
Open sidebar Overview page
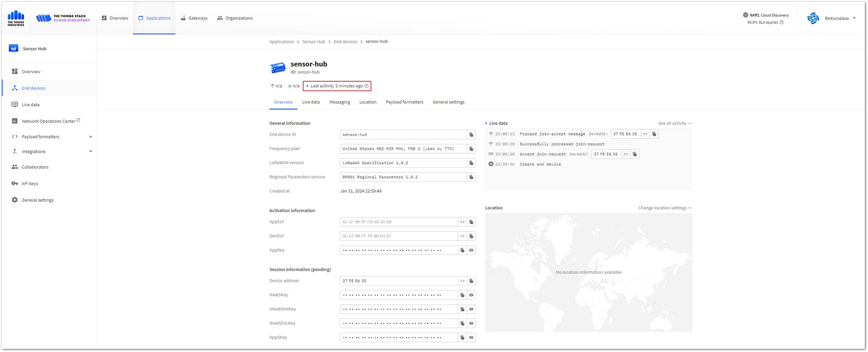[50, 72]
